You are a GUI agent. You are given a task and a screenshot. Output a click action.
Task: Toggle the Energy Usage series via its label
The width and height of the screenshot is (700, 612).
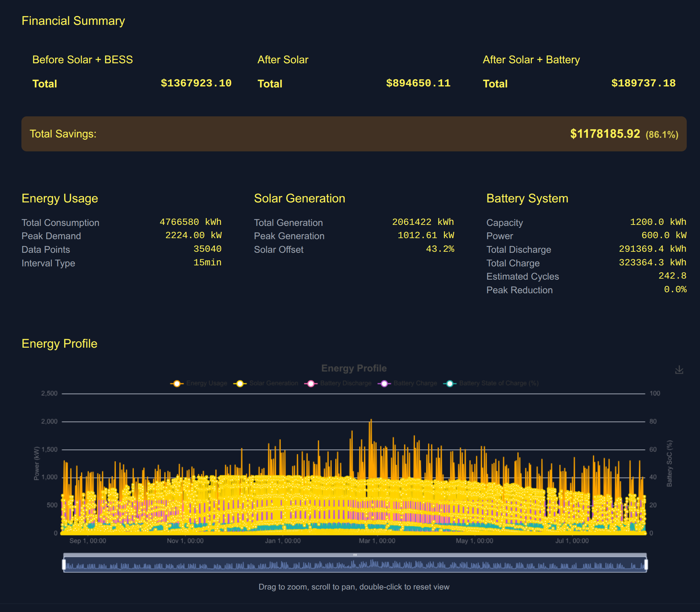coord(206,383)
